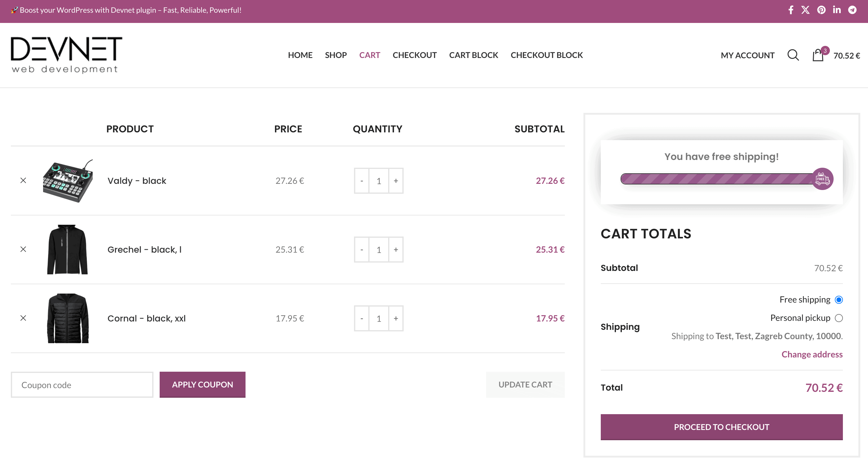Open the Pinterest social icon

821,10
